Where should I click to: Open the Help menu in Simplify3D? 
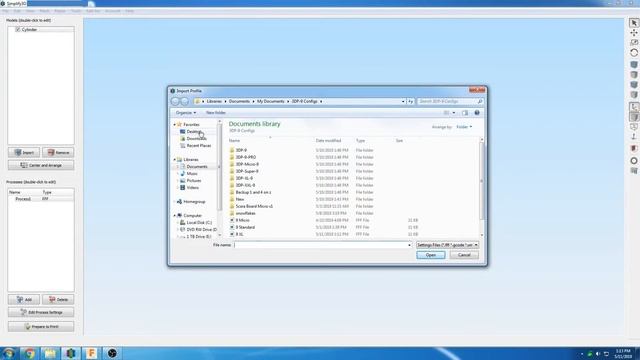tap(129, 11)
